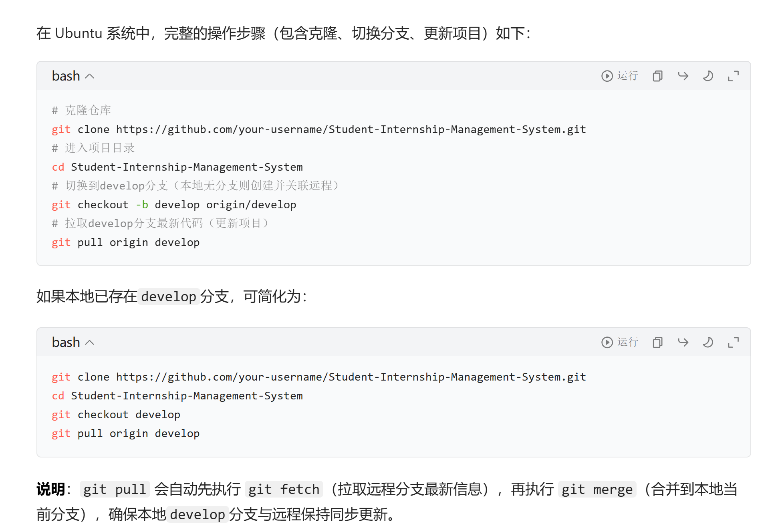Click the inline git merge code text
Viewport: 784px width, 532px height.
pos(597,490)
